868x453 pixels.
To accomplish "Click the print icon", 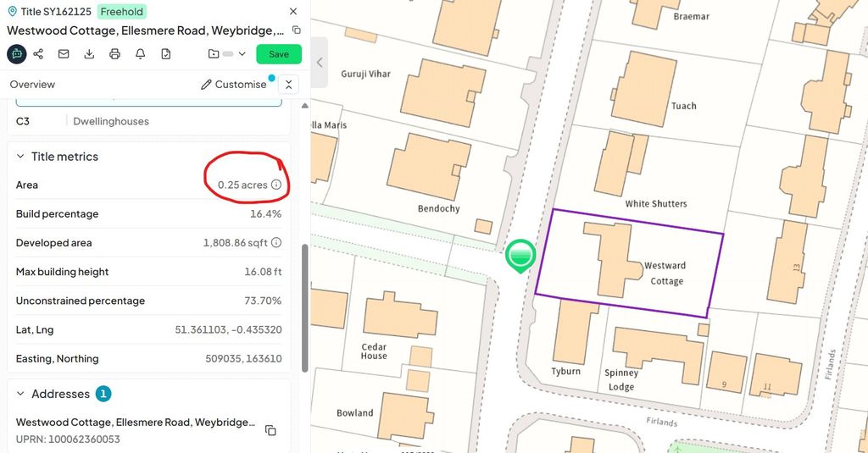I will coord(114,54).
